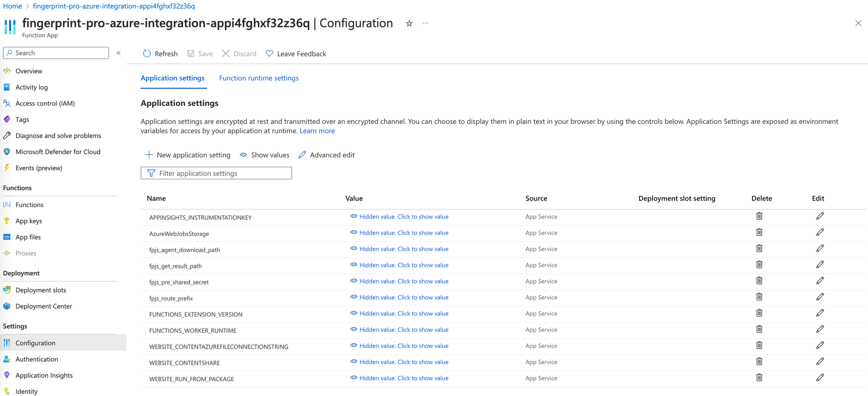The height and width of the screenshot is (396, 868).
Task: Delete the fpjs_get_result_path setting
Action: click(759, 264)
